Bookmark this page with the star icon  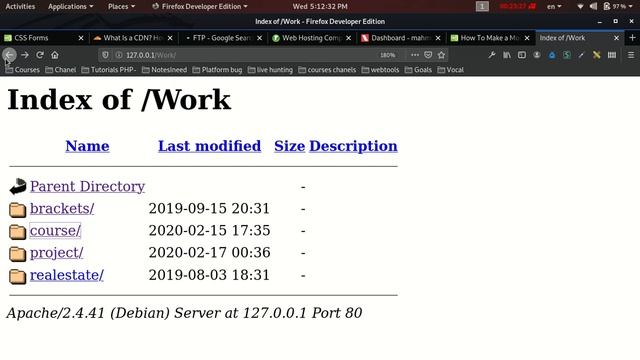point(441,55)
